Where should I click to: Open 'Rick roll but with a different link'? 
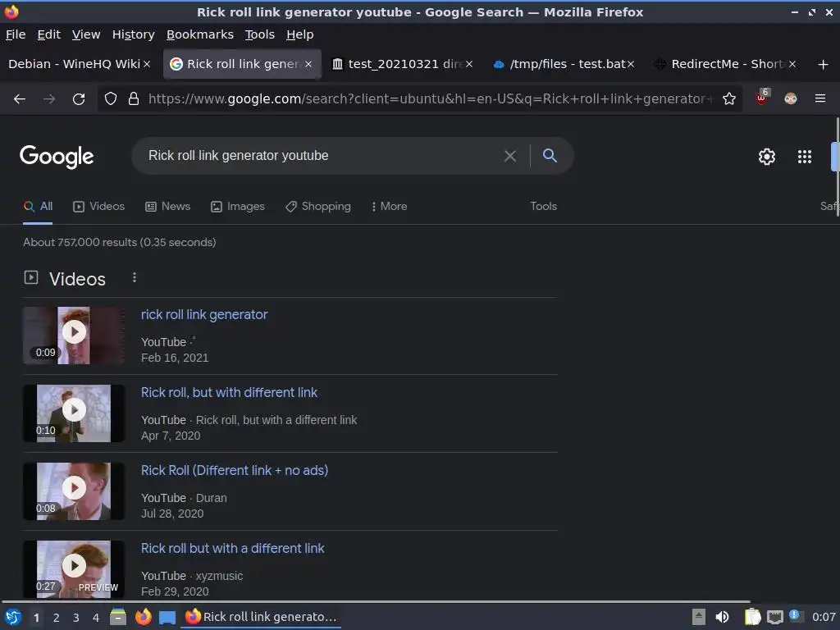click(x=232, y=548)
